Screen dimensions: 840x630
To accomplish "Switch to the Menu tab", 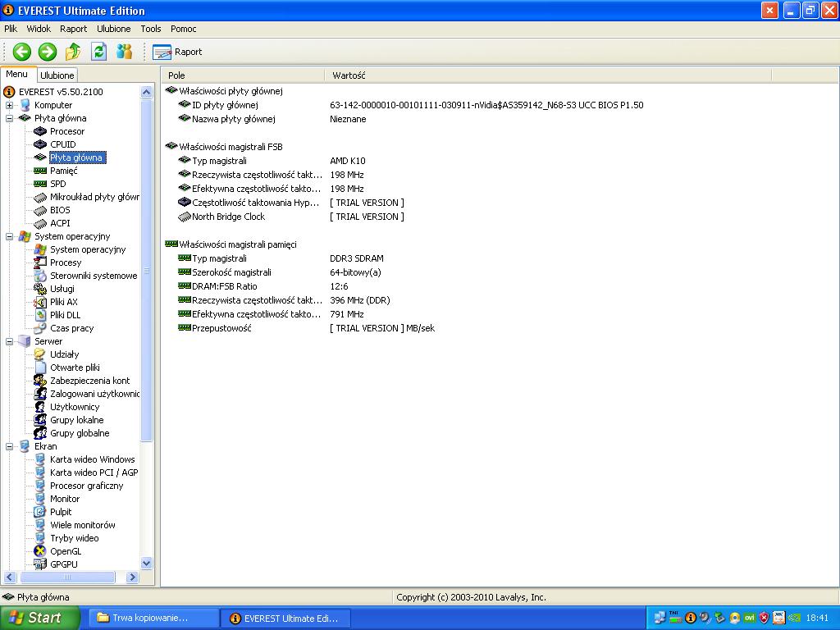I will click(x=17, y=75).
